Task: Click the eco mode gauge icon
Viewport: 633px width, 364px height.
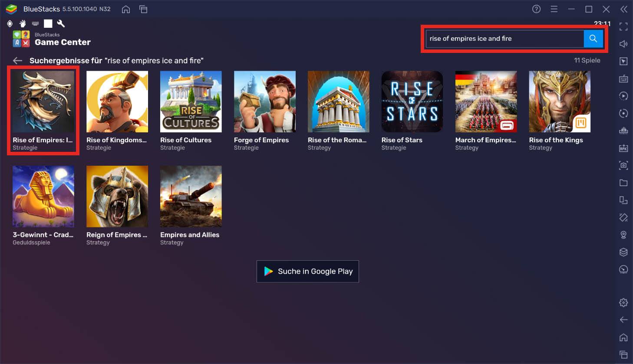Action: pos(623,269)
